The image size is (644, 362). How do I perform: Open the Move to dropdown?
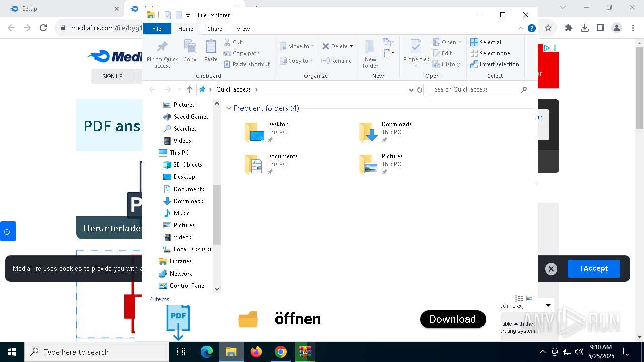[297, 46]
